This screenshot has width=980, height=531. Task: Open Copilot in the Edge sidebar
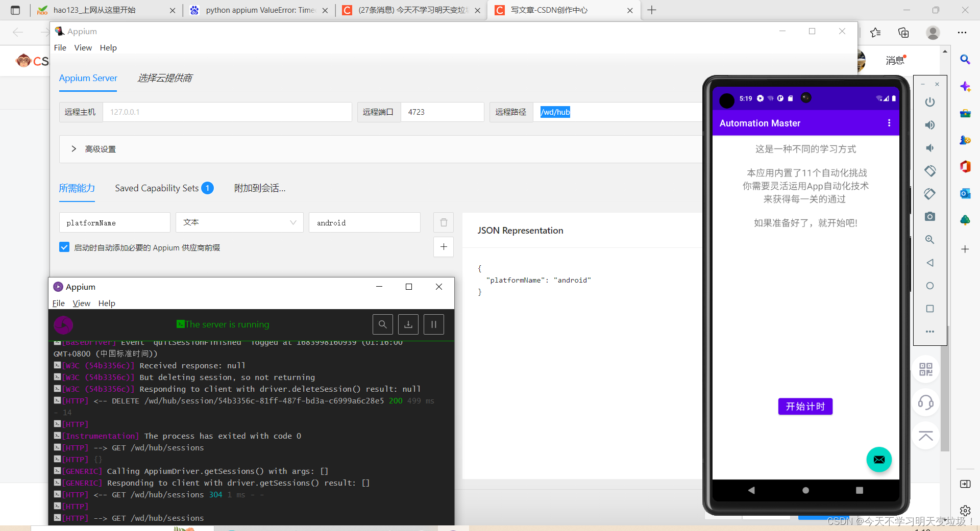pos(965,87)
